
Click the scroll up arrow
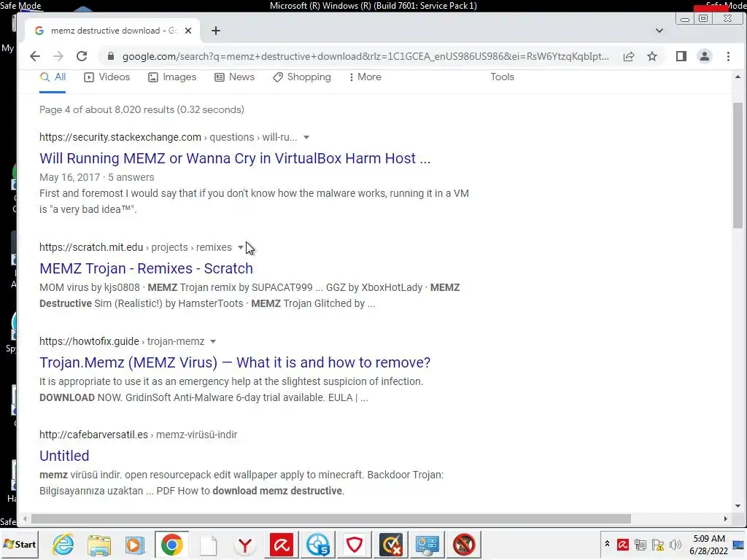pyautogui.click(x=738, y=77)
